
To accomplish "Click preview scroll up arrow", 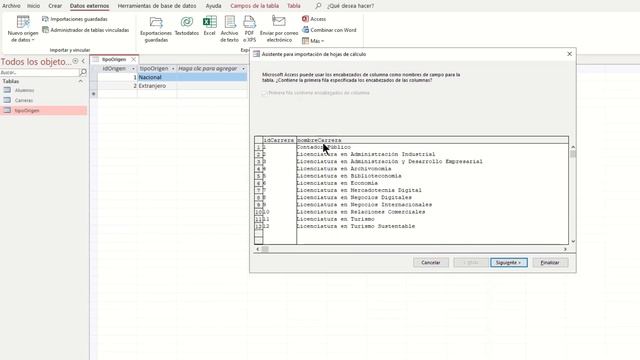I will point(573,147).
